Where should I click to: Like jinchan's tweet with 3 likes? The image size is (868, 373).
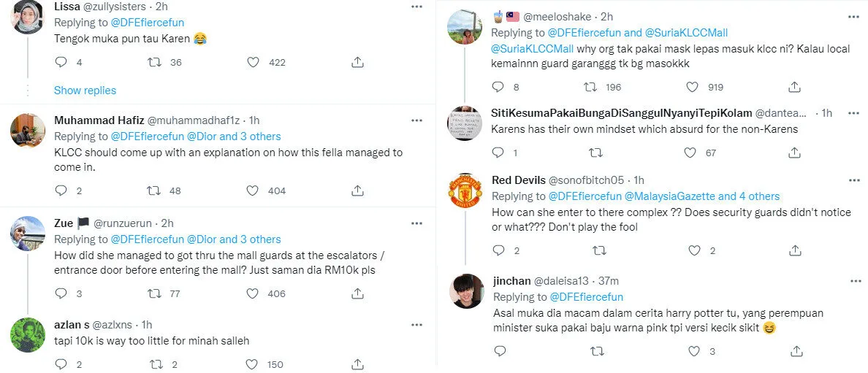pyautogui.click(x=691, y=351)
